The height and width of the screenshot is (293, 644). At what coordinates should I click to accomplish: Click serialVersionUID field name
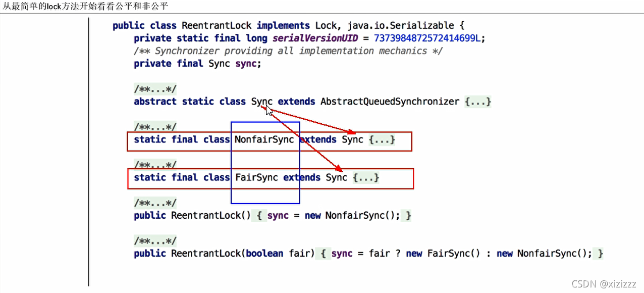(x=315, y=38)
